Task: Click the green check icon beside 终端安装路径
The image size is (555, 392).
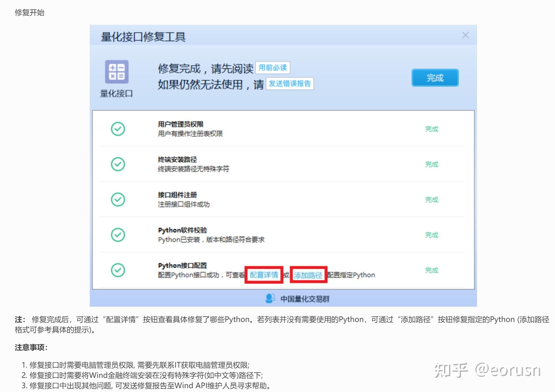Action: click(x=118, y=164)
